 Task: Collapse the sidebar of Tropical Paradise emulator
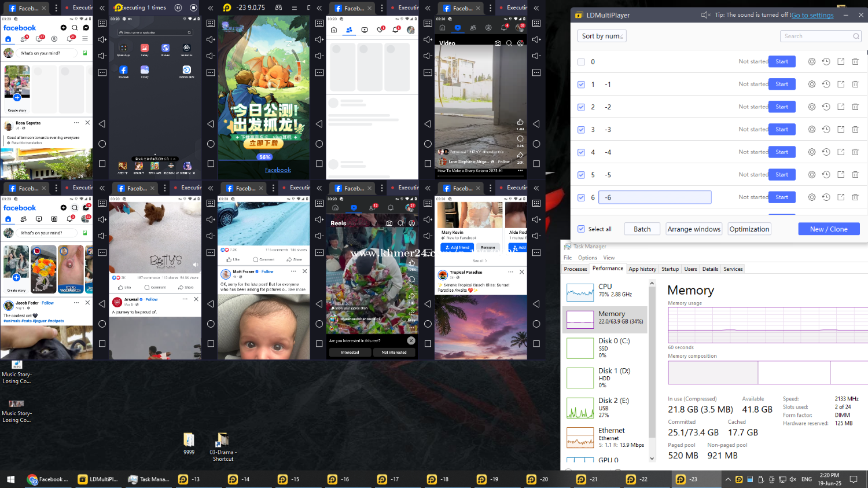[x=536, y=188]
